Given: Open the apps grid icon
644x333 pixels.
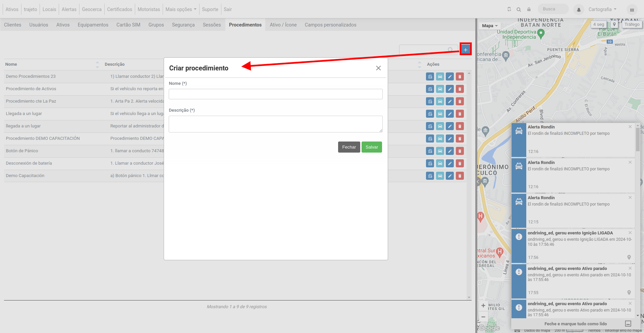Looking at the screenshot, I should coord(632,10).
